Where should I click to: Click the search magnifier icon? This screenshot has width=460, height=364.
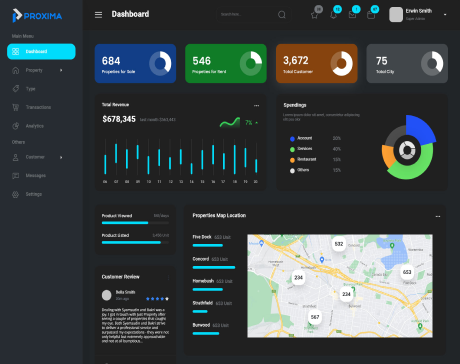coord(282,15)
